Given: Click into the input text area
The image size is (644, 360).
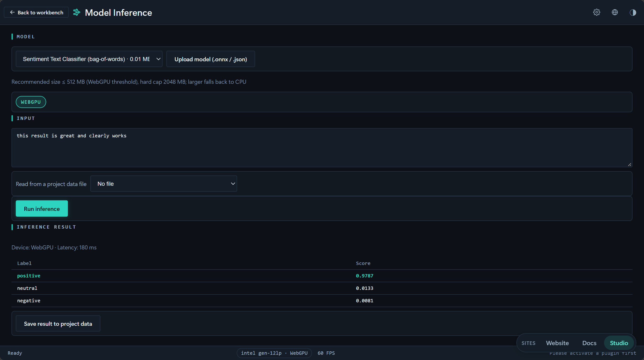Looking at the screenshot, I should tap(322, 148).
